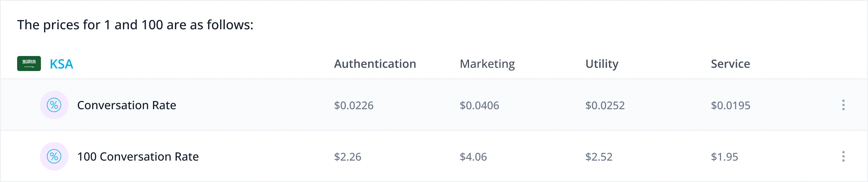The height and width of the screenshot is (182, 868).
Task: Open the 100 Conversation Rate row options menu
Action: tap(843, 156)
